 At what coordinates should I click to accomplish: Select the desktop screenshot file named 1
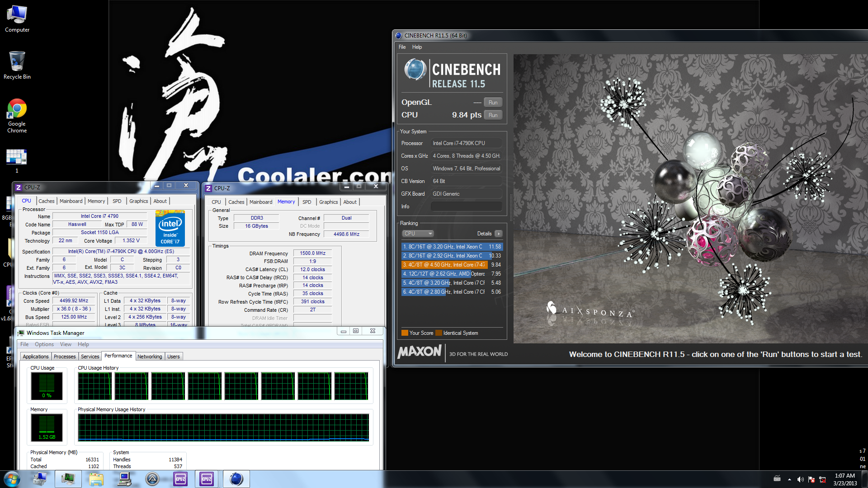17,161
